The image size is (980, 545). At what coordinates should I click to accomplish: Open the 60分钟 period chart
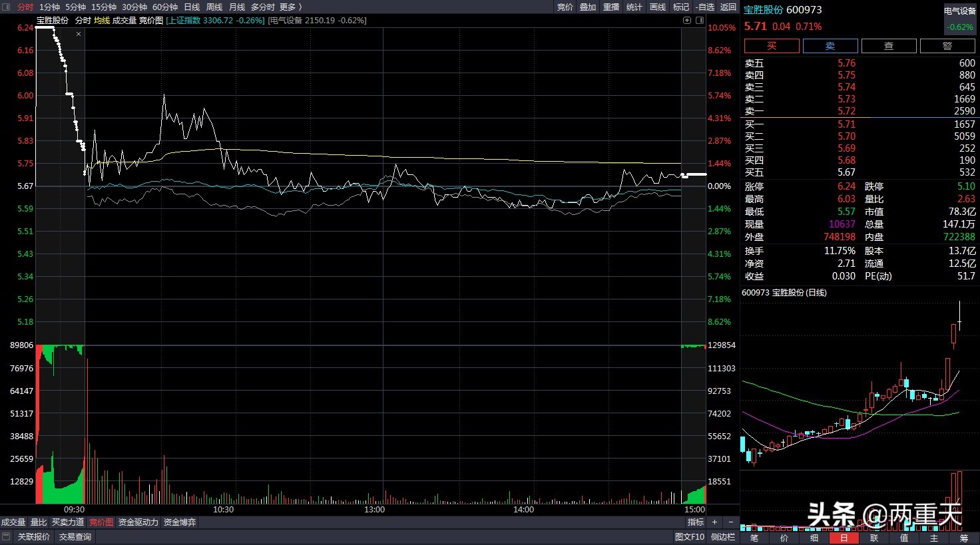pyautogui.click(x=165, y=7)
